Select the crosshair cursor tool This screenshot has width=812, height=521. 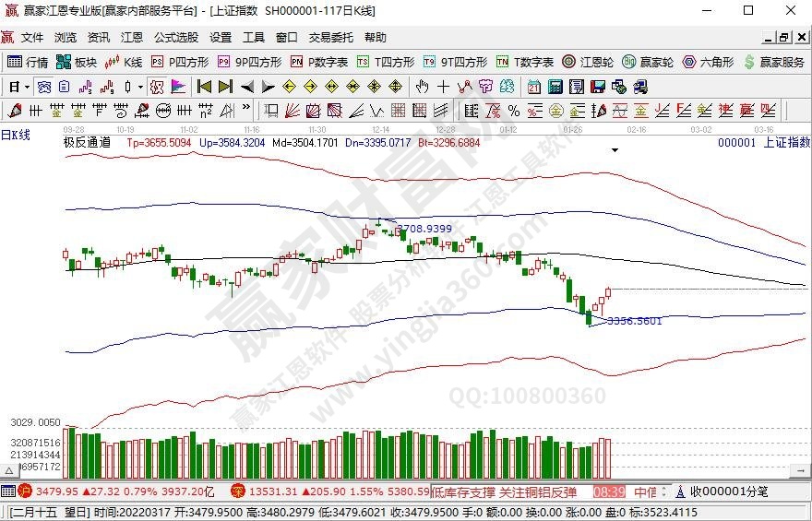tap(443, 87)
